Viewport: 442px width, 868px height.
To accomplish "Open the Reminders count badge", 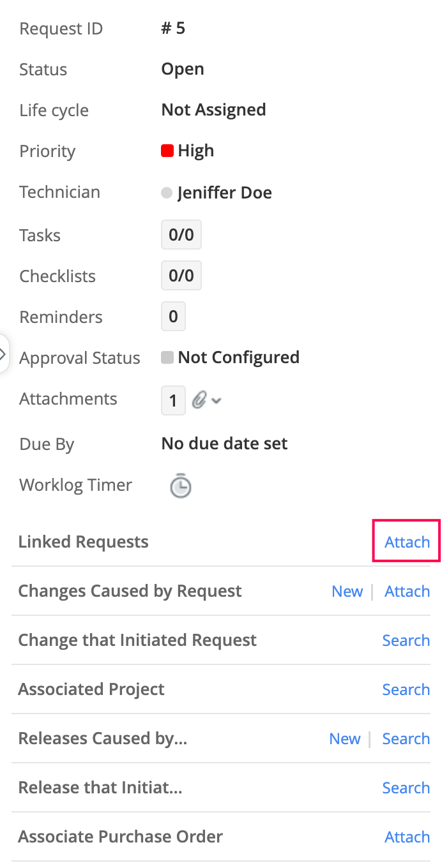I will (173, 317).
